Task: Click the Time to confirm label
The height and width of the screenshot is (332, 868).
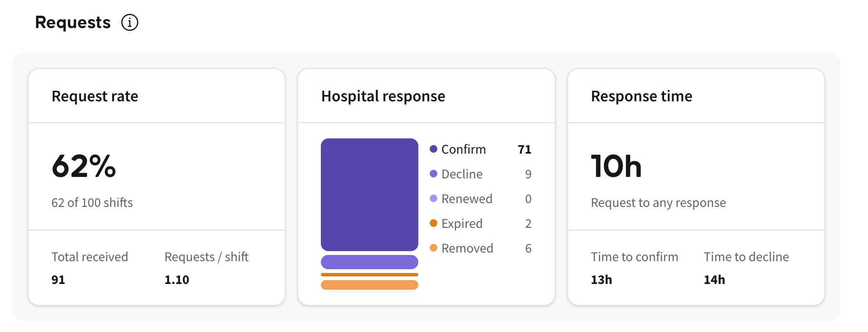Action: tap(634, 257)
